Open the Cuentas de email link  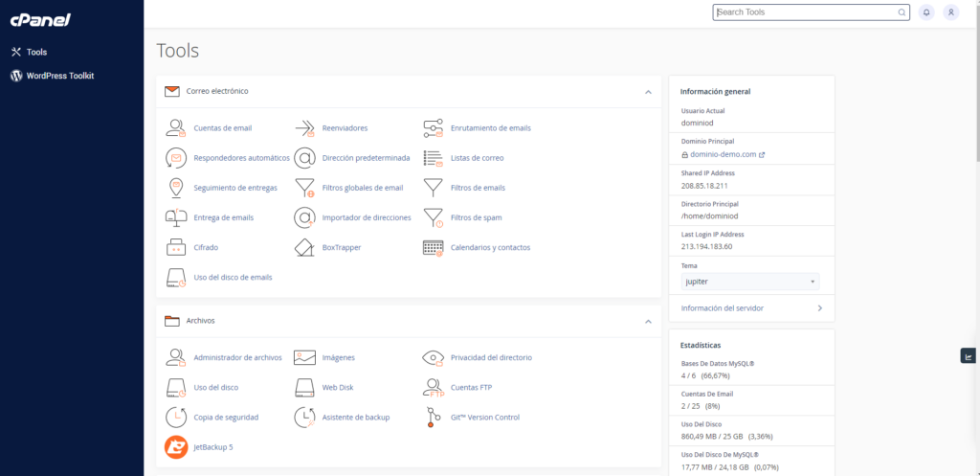click(222, 128)
